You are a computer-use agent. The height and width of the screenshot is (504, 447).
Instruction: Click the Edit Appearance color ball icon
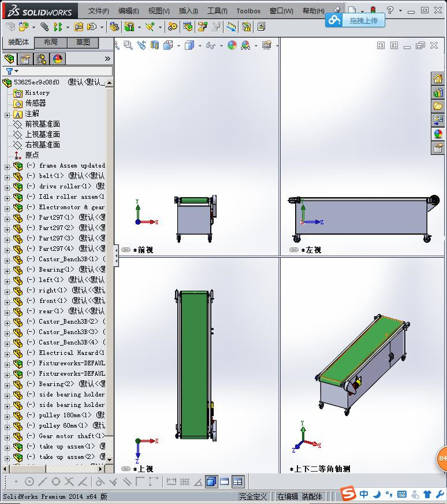pyautogui.click(x=232, y=45)
